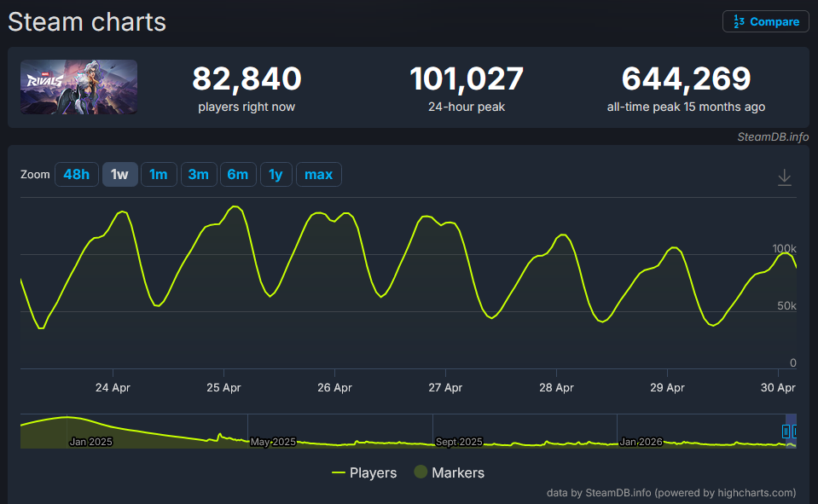Click May 2025 in the navigator timeline
This screenshot has height=504, width=818.
pyautogui.click(x=273, y=442)
